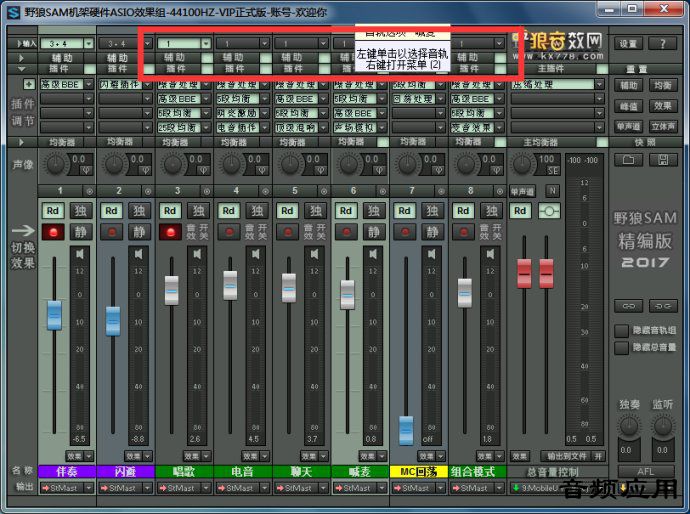Check the 隐藏总音量 checkbox
Image resolution: width=690 pixels, height=514 pixels.
[x=621, y=348]
